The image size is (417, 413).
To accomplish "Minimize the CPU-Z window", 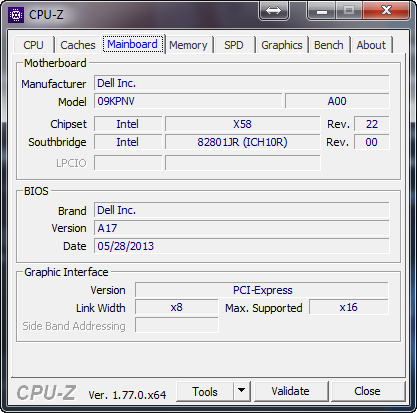I will point(322,10).
